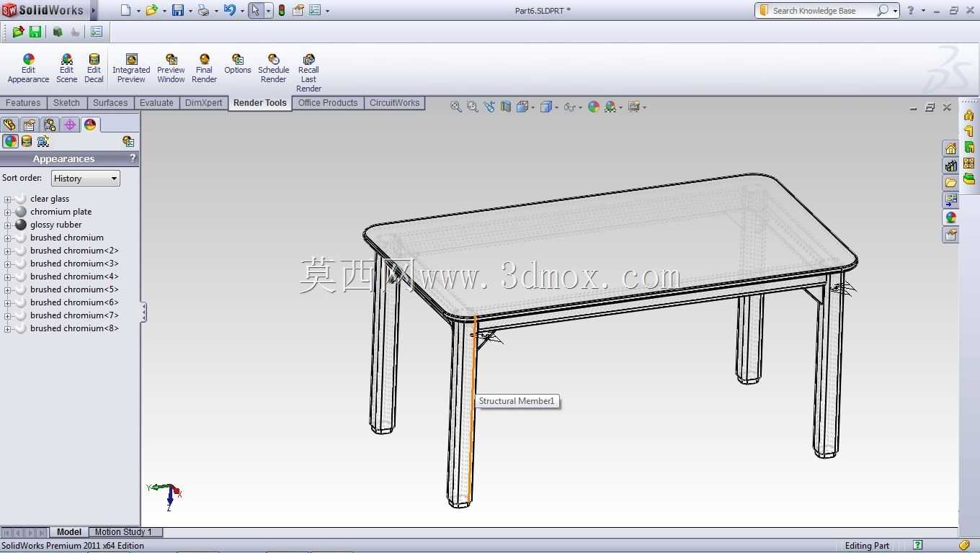Show the scenes and lights cylinder view
Image resolution: width=980 pixels, height=553 pixels.
(x=27, y=141)
